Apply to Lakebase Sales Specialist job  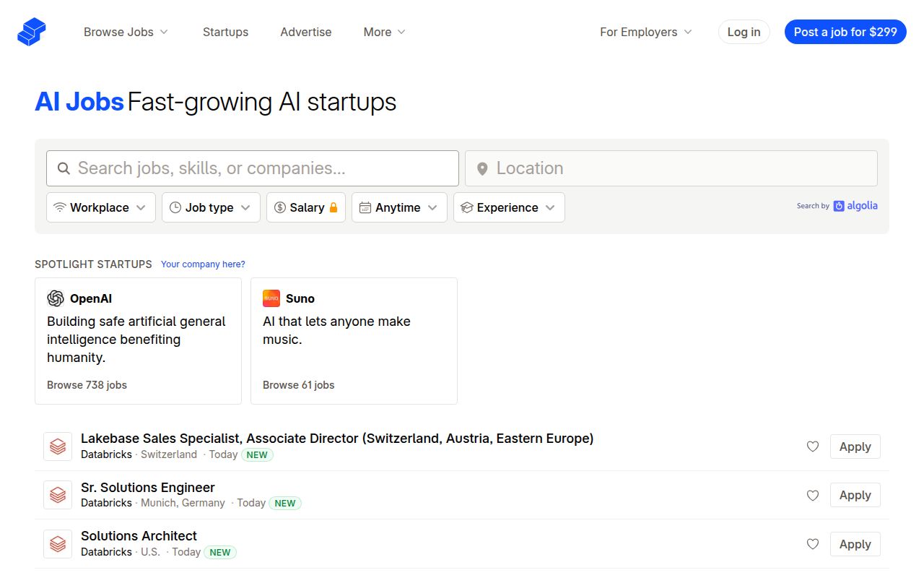(855, 447)
